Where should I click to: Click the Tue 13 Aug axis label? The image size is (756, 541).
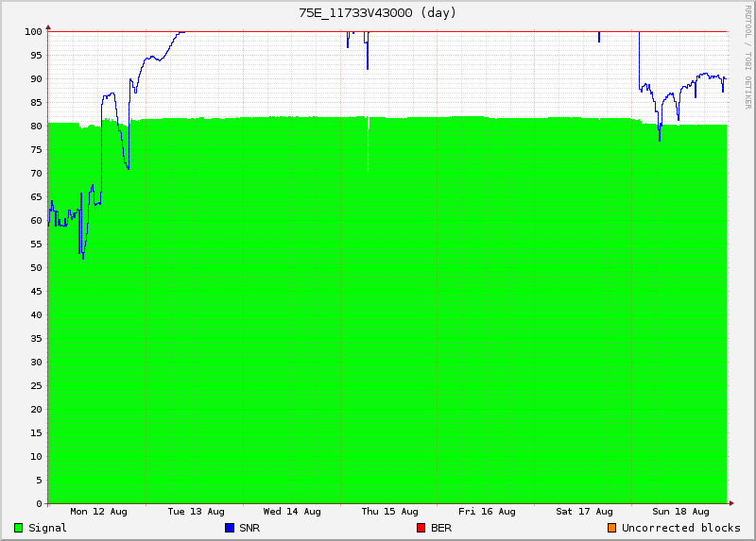click(197, 512)
